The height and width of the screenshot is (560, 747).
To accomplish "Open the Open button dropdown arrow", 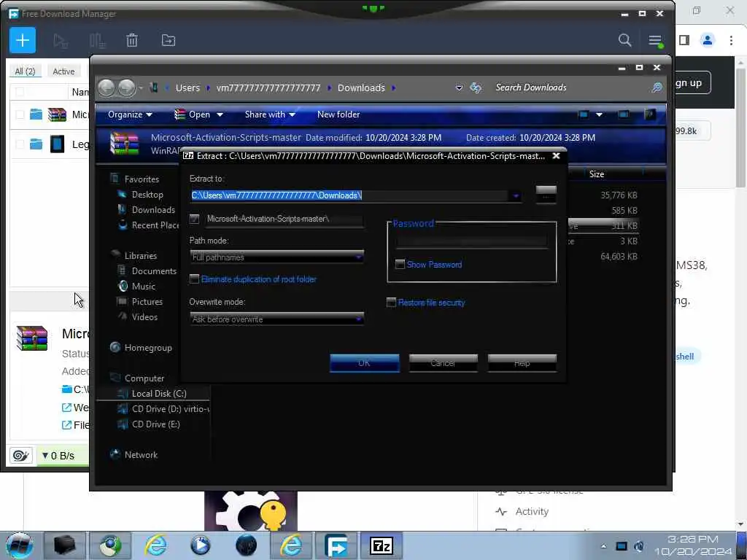I will (x=220, y=114).
